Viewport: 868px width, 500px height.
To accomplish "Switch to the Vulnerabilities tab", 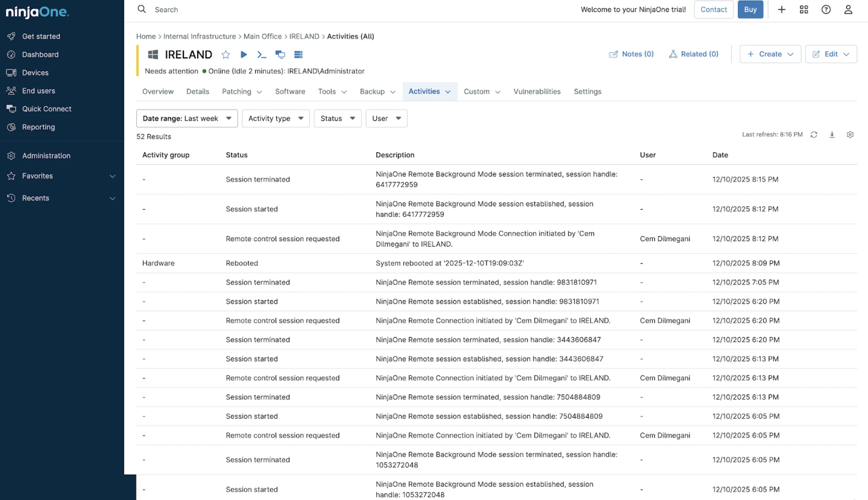I will click(537, 91).
